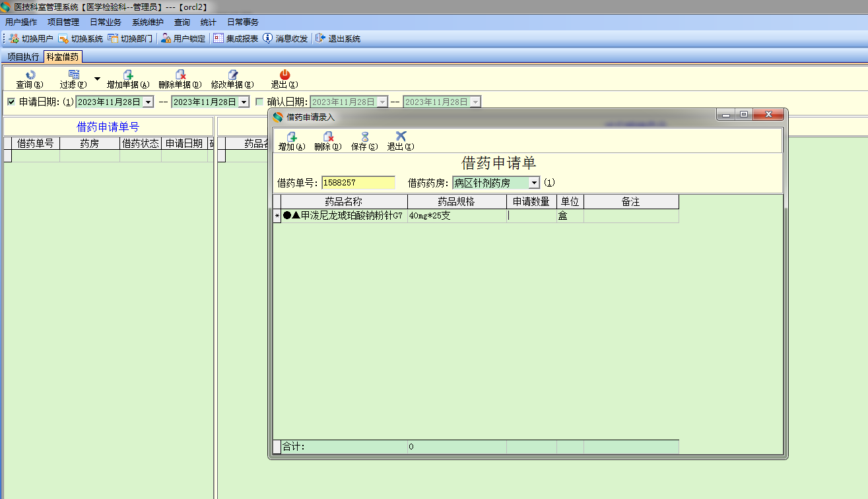This screenshot has width=868, height=499.
Task: Minimize the 借药申请录入 dialog
Action: [727, 115]
